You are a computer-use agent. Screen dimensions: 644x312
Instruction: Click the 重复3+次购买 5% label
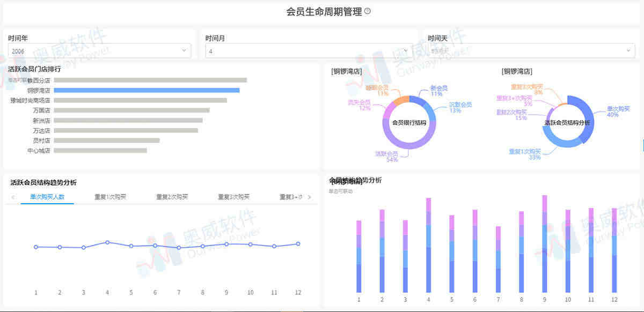[x=514, y=101]
